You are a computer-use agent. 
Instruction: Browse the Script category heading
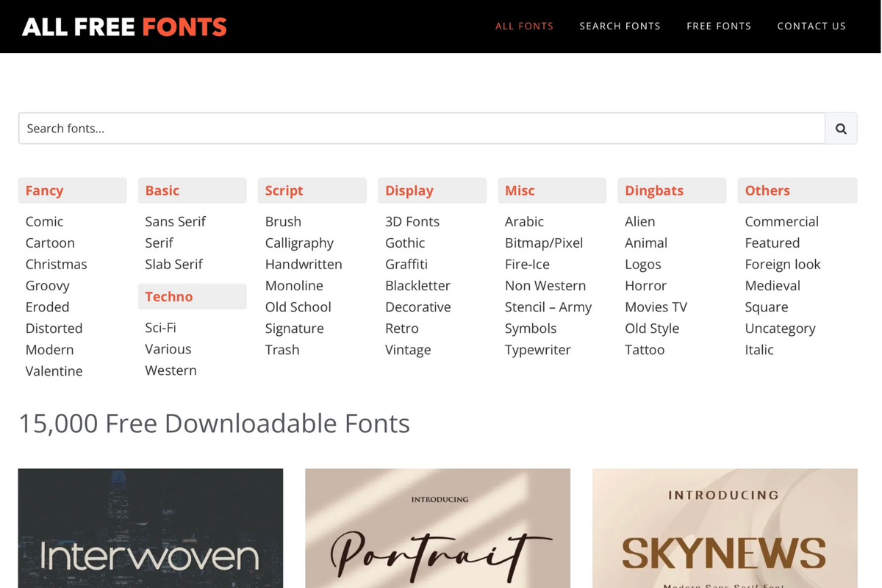click(284, 190)
